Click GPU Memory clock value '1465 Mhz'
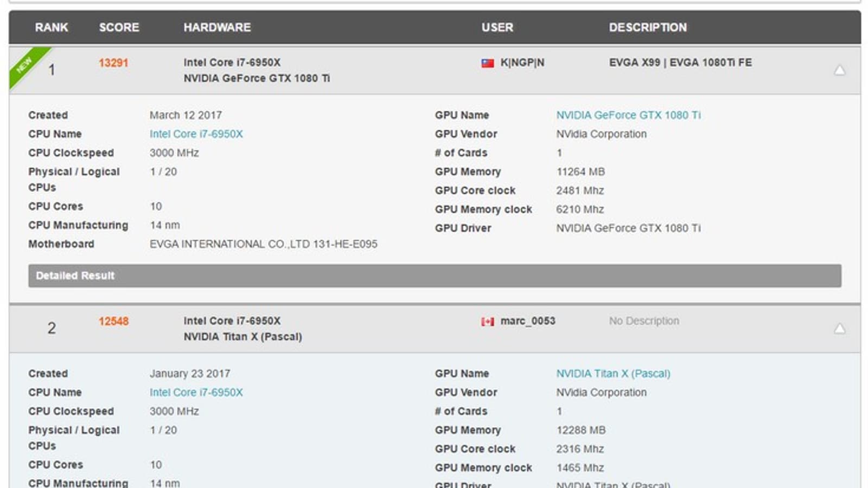Screen dimensions: 868x488 coord(580,468)
